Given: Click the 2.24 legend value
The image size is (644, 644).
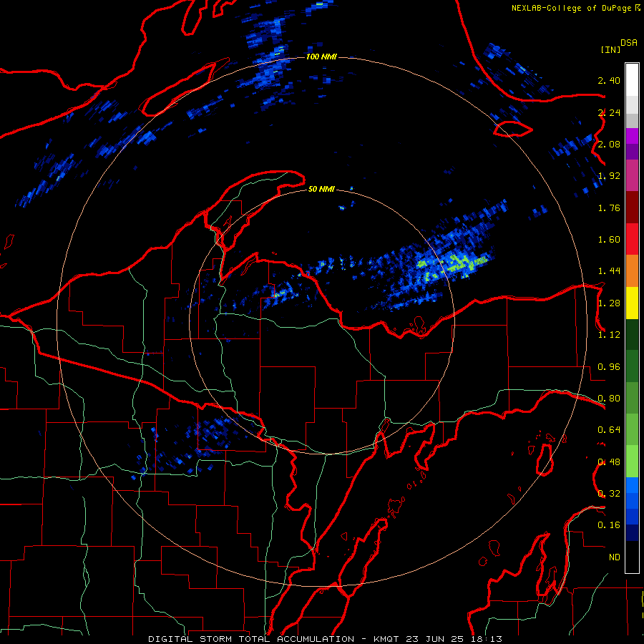Looking at the screenshot, I should click(609, 112).
